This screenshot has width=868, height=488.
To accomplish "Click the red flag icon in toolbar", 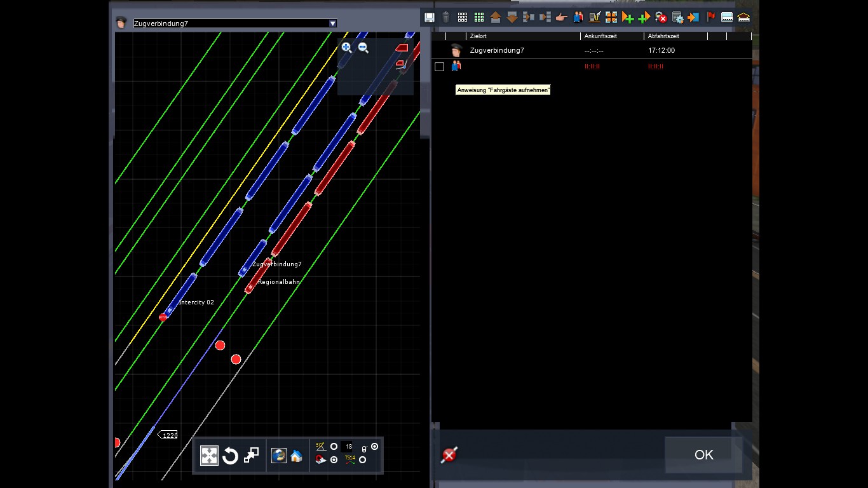I will [710, 17].
